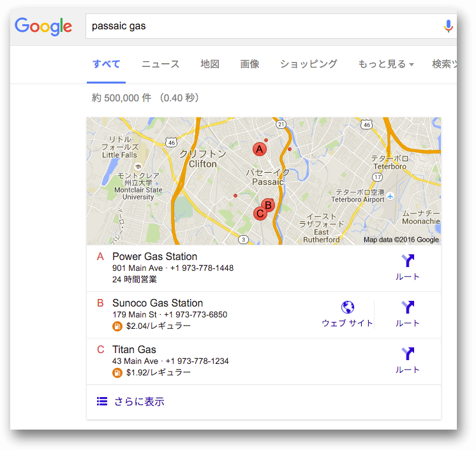Screen dimensions: 476x450
Task: Click the ルート icon for Titan Gas
Action: click(407, 354)
